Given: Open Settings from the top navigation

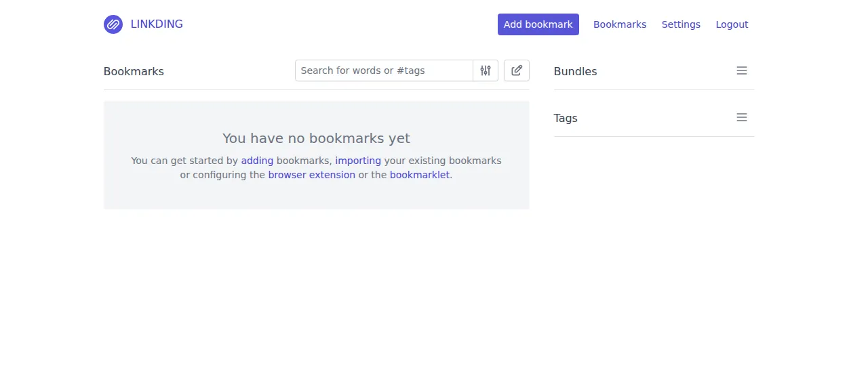Looking at the screenshot, I should click(681, 24).
